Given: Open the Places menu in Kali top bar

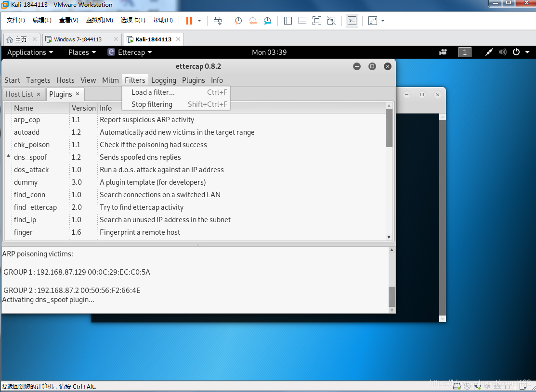Looking at the screenshot, I should [x=82, y=52].
